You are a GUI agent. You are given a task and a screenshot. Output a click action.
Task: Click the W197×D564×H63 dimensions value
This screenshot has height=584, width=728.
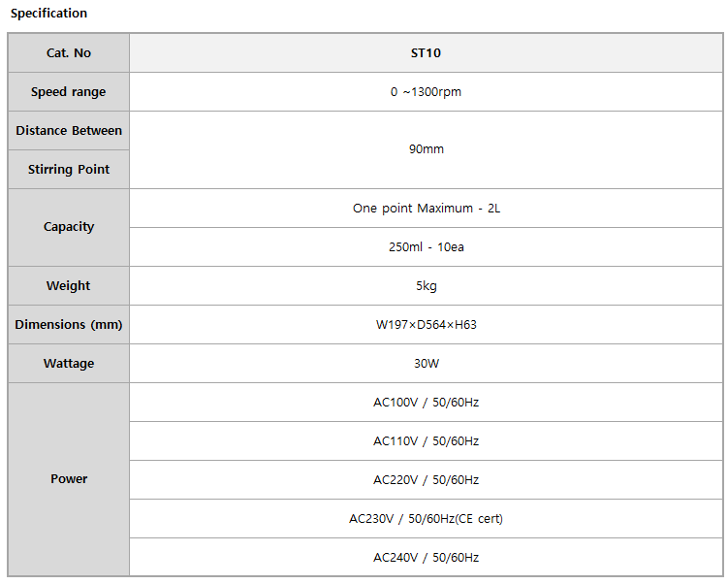(x=426, y=325)
